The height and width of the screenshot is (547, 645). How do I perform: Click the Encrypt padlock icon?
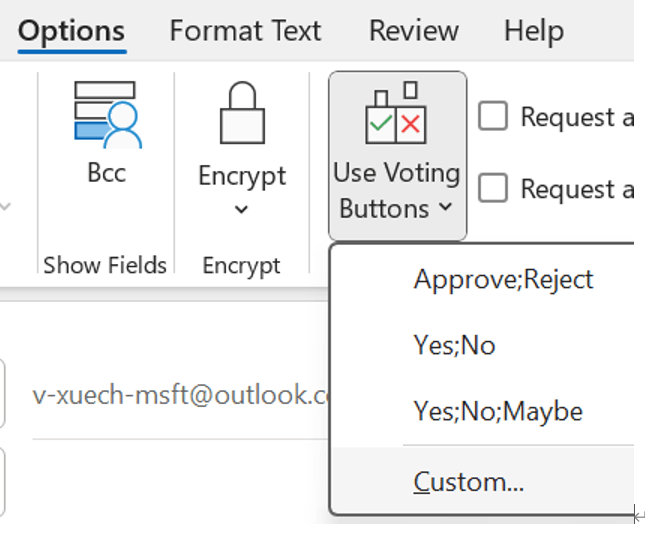(x=242, y=113)
